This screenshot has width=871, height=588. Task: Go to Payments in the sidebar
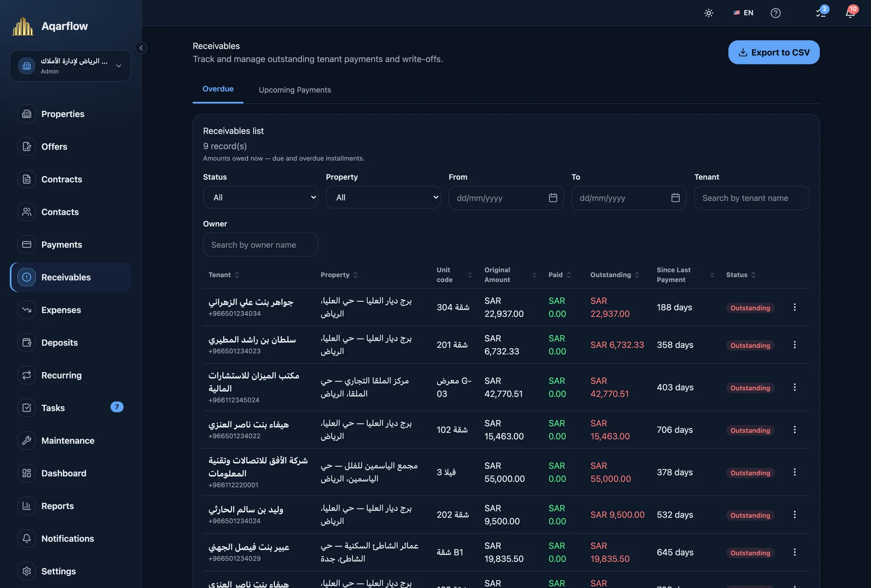point(71,244)
